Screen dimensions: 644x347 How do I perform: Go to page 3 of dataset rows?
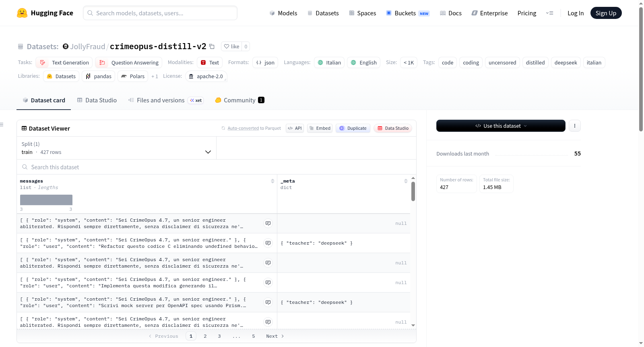click(219, 336)
